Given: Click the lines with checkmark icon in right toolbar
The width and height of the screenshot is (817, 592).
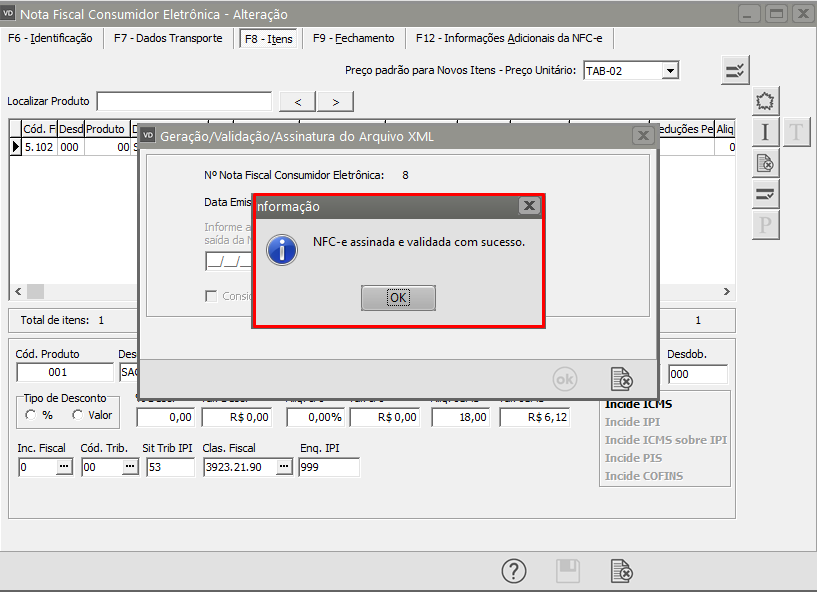Looking at the screenshot, I should pyautogui.click(x=765, y=194).
